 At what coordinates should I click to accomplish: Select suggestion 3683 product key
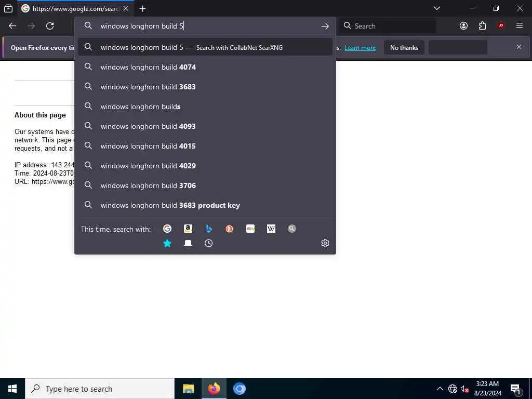[x=205, y=205]
